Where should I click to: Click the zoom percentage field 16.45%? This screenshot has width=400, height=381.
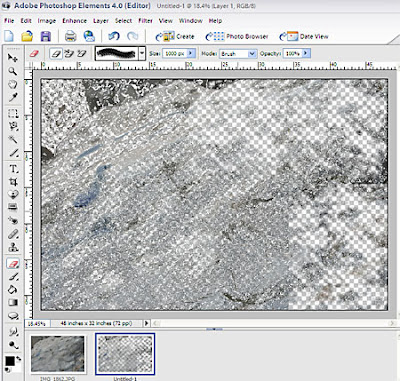pyautogui.click(x=37, y=323)
